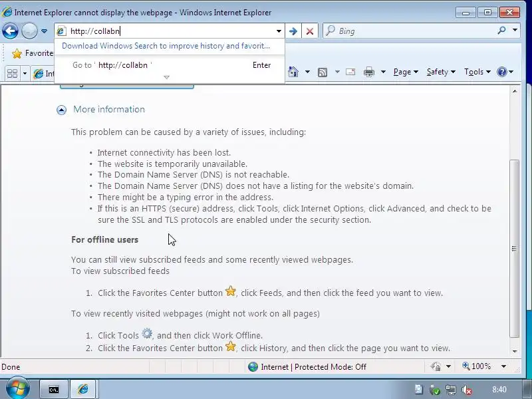Viewport: 532px width, 399px height.
Task: Open the search provider dropdown arrow
Action: click(x=515, y=30)
